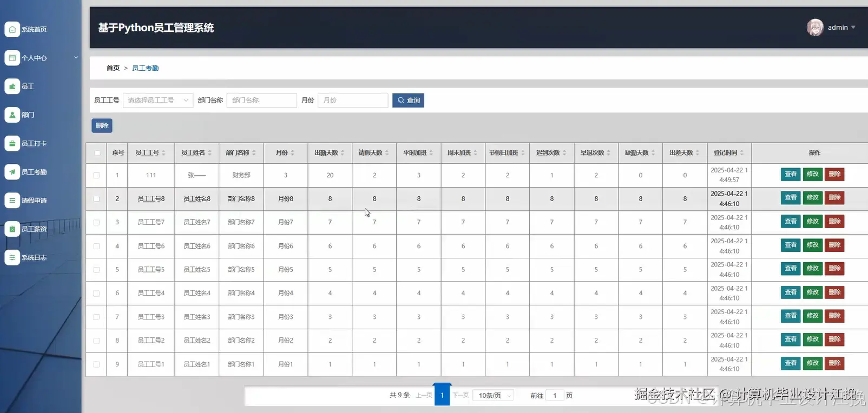
Task: Sort table by 早退次数 column arrows
Action: click(609, 153)
